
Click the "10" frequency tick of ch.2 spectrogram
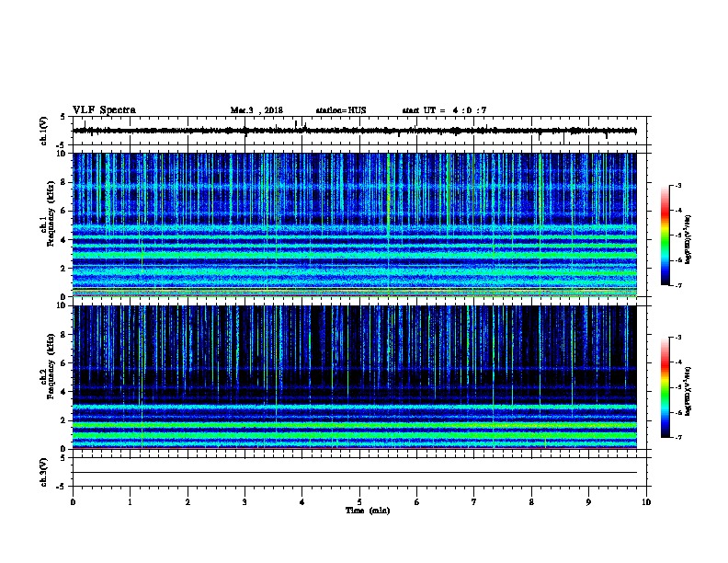click(61, 306)
